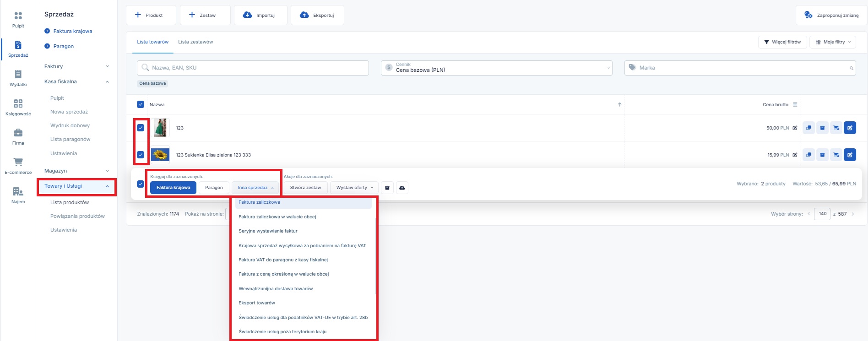Toggle checkbox in bulk actions bar
Image resolution: width=868 pixels, height=341 pixels.
[141, 184]
